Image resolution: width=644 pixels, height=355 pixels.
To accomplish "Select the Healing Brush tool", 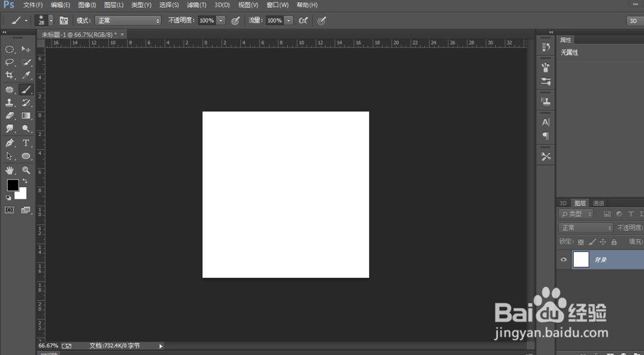I will [10, 89].
